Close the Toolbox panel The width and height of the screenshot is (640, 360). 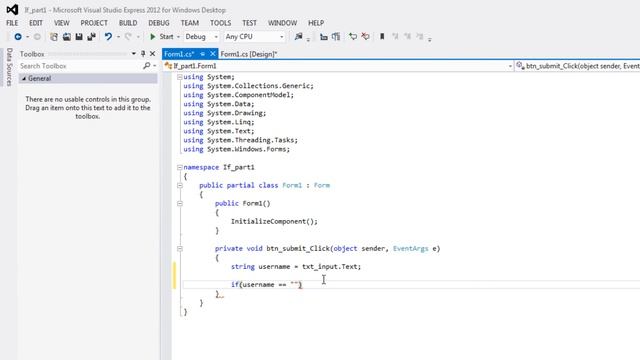[153, 53]
